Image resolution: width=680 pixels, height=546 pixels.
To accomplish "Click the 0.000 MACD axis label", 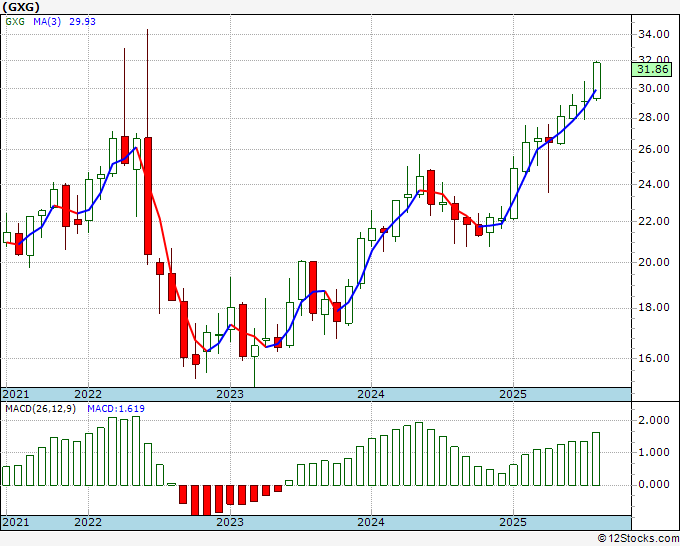I will tap(653, 485).
